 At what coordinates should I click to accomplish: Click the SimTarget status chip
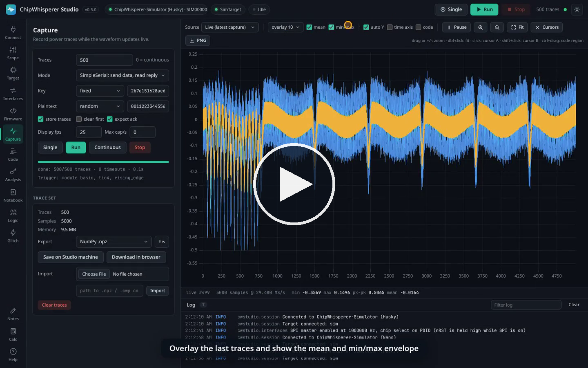tap(228, 9)
